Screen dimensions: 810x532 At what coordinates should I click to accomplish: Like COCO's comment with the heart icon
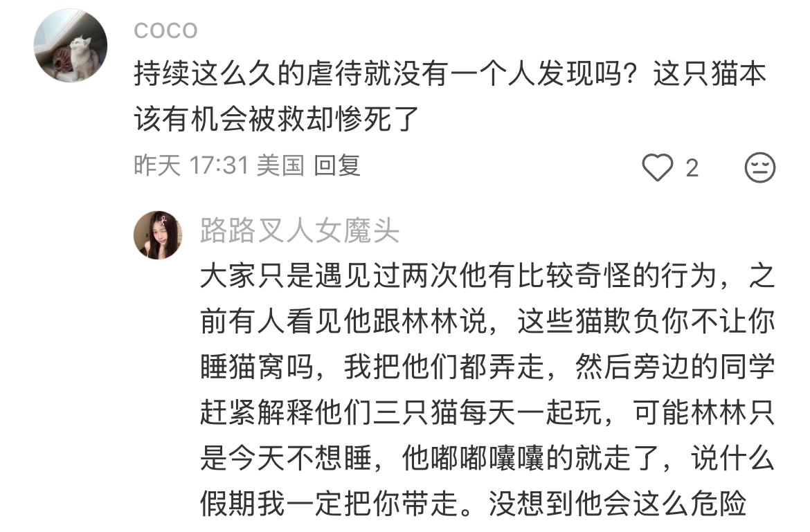657,167
